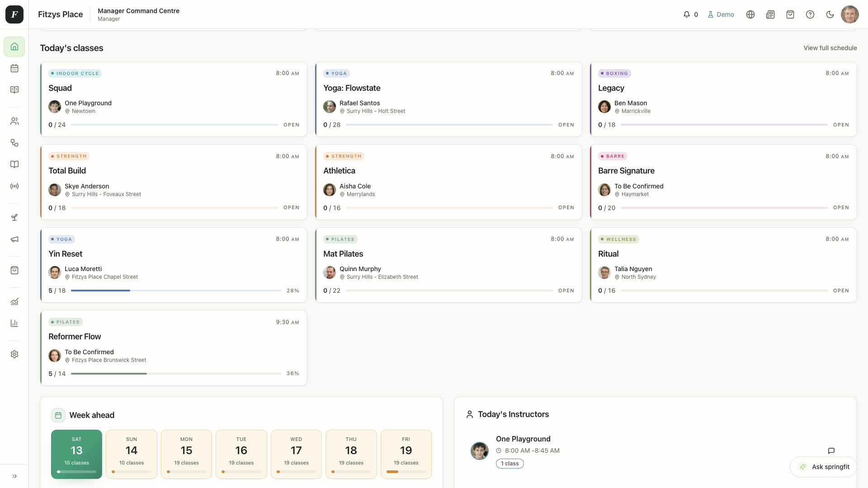Viewport: 868px width, 488px height.
Task: Open the megaphone marketing icon in sidebar
Action: pyautogui.click(x=14, y=239)
